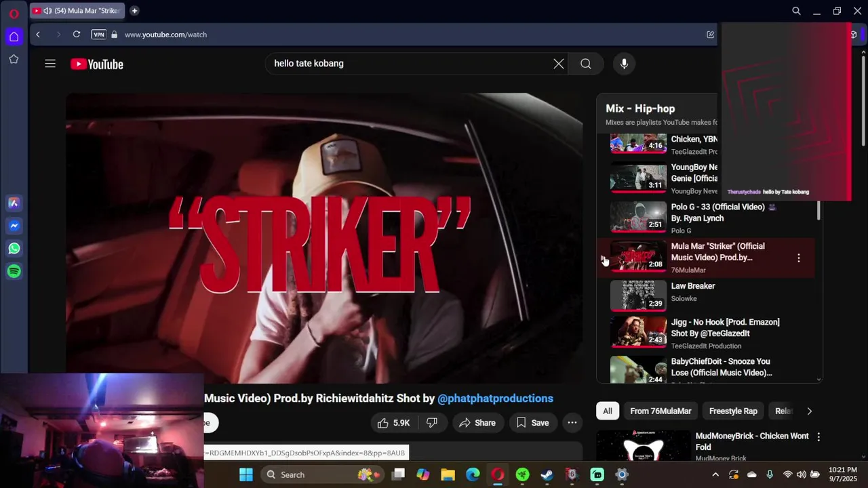Open WhatsApp in Opera sidebar
Screen dimensions: 868x488
point(14,248)
